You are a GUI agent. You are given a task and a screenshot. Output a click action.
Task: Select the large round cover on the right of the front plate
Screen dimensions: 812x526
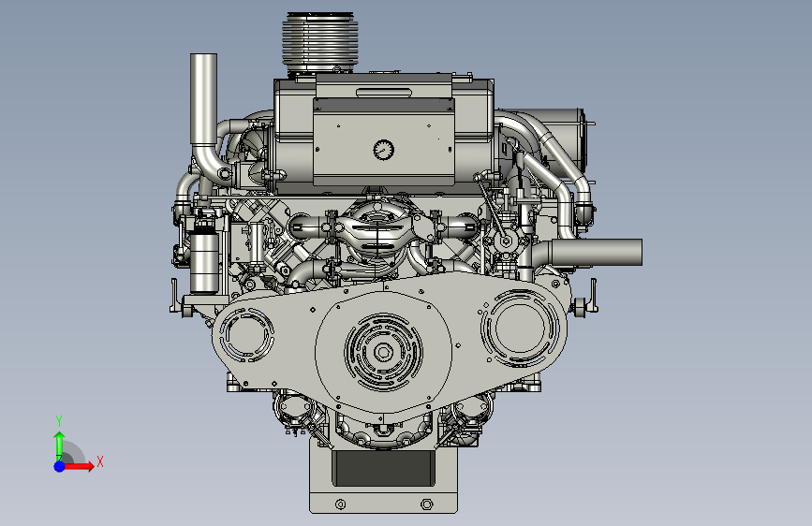click(x=520, y=328)
